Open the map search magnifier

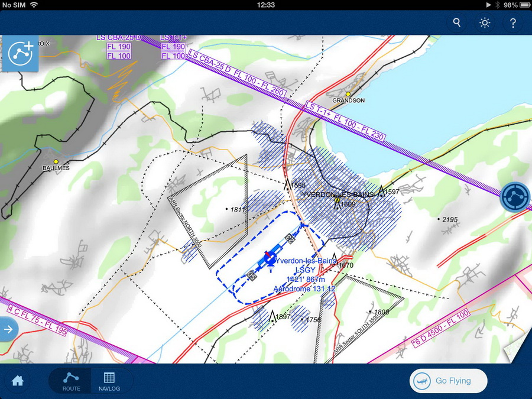click(x=457, y=23)
